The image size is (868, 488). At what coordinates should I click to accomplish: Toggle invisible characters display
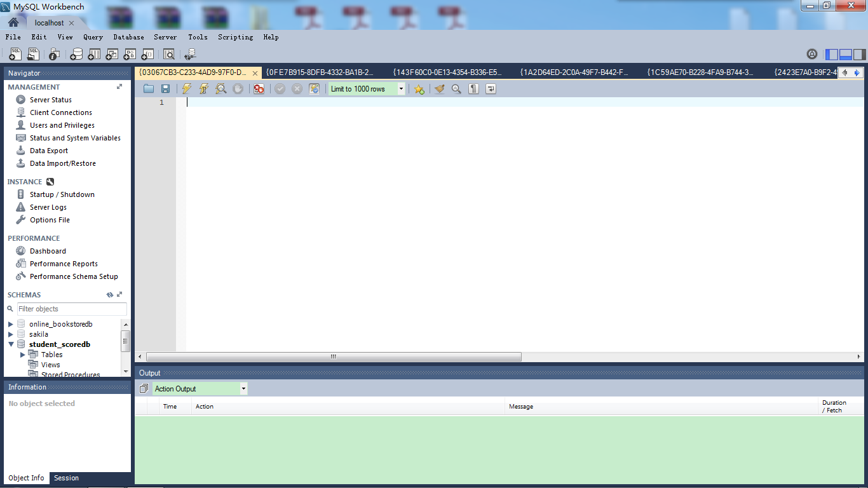[473, 89]
